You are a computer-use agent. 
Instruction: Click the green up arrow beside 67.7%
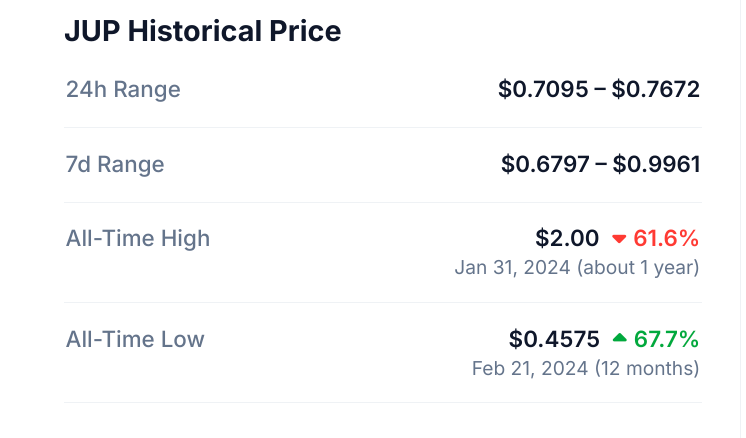coord(619,338)
